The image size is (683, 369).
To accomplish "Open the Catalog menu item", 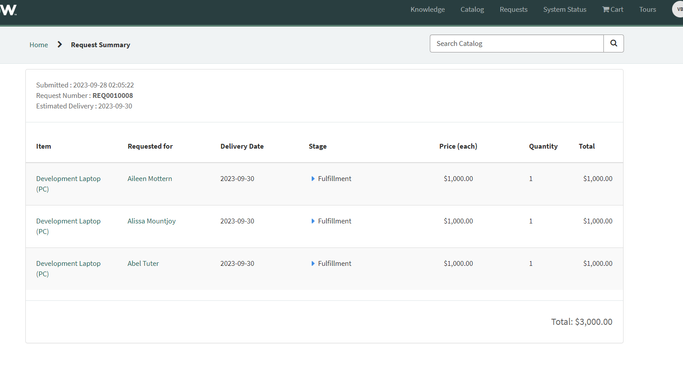I will (472, 10).
